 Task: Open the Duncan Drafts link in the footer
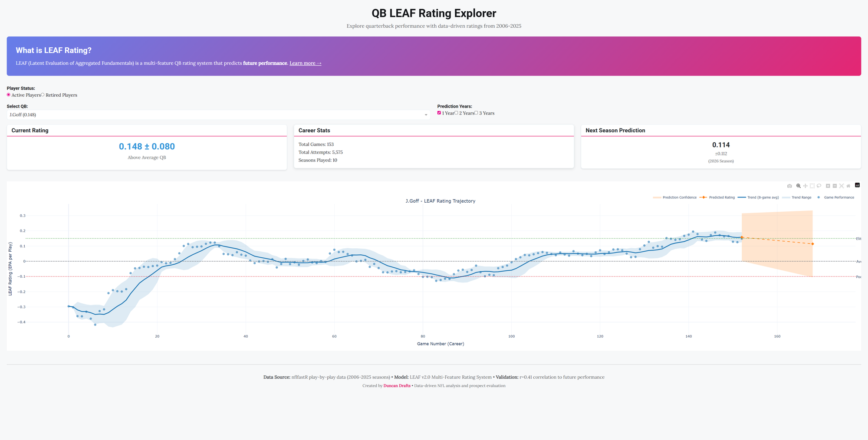point(397,385)
